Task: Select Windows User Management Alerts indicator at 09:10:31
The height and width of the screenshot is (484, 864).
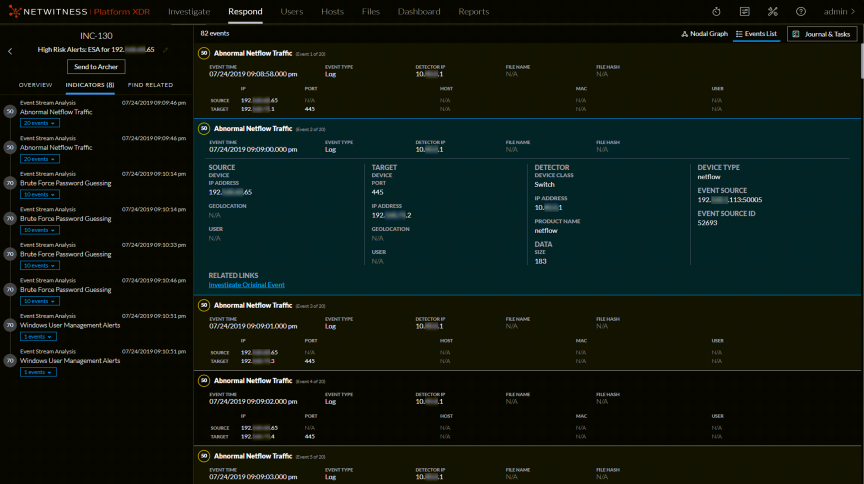Action: point(70,325)
